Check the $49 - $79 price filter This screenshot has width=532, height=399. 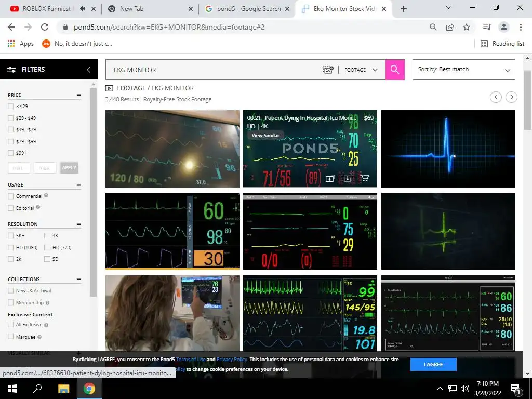[x=11, y=129]
